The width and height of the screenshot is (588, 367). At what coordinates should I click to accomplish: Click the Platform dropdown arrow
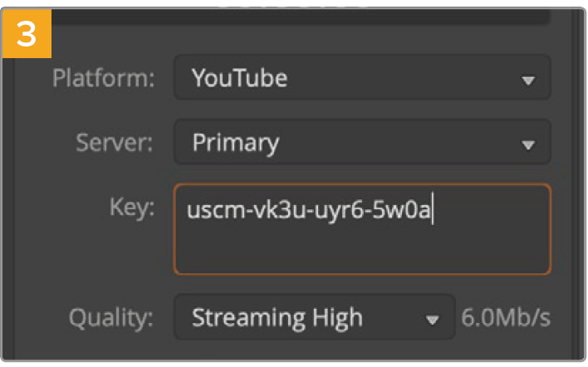tap(527, 81)
